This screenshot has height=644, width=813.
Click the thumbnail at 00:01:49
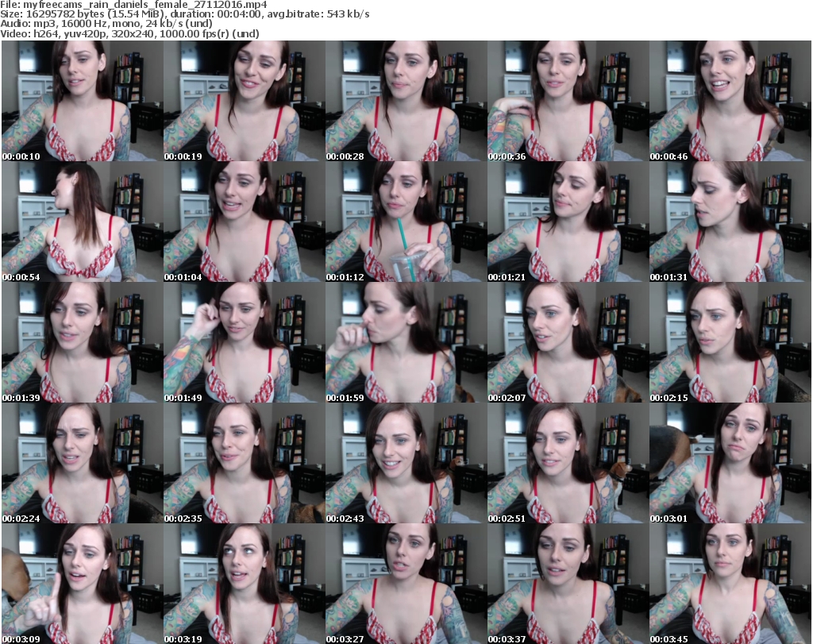244,342
